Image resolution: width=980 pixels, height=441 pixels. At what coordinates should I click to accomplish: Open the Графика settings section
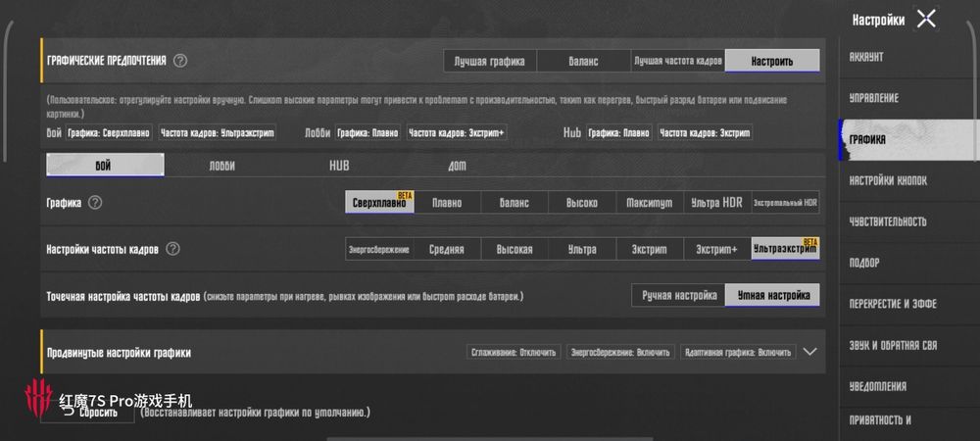click(908, 139)
